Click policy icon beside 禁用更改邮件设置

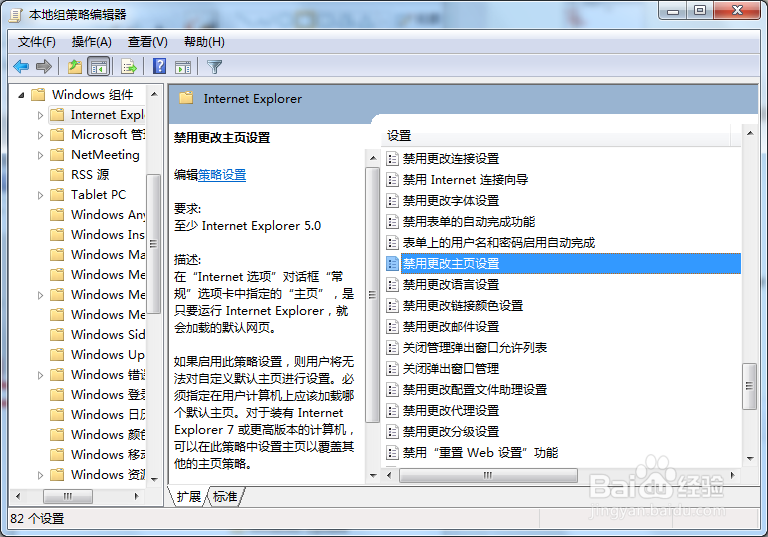[392, 327]
